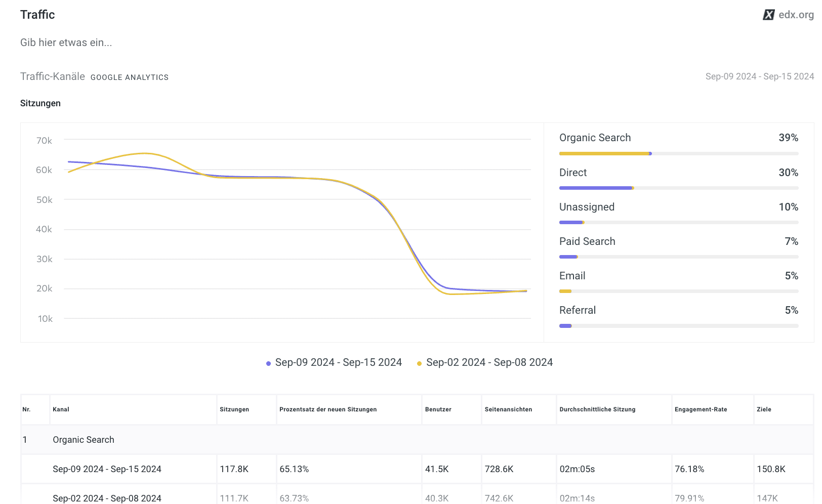Click the Unassigned progress bar
This screenshot has height=504, width=822.
click(x=679, y=222)
